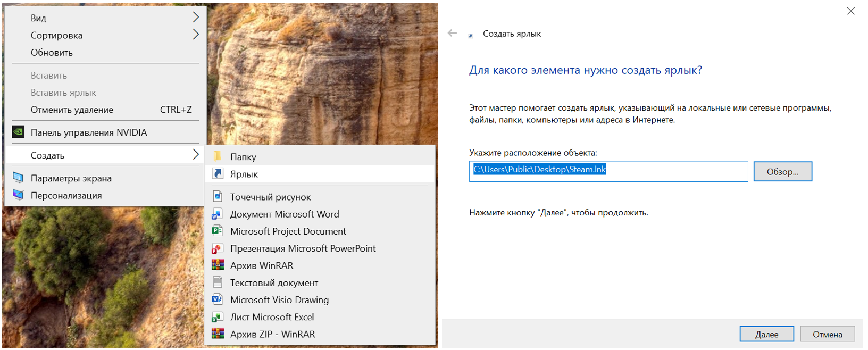Click the NVIDIA control panel icon

[19, 132]
